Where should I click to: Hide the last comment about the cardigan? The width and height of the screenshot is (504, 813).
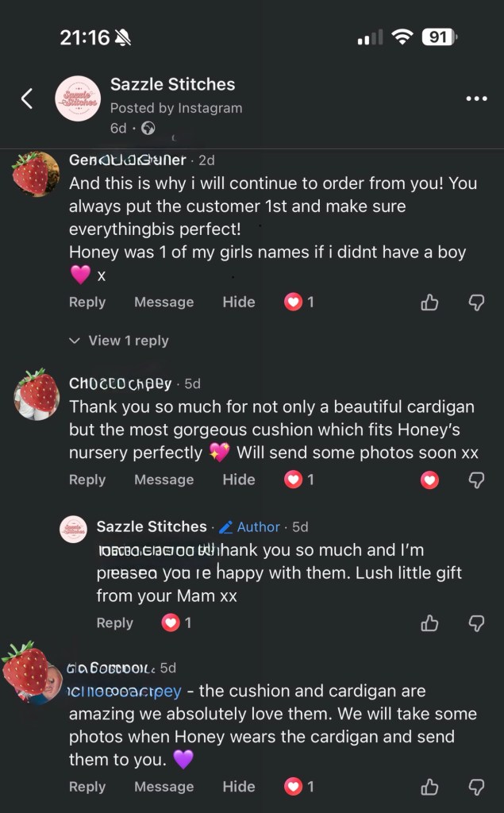click(x=238, y=786)
